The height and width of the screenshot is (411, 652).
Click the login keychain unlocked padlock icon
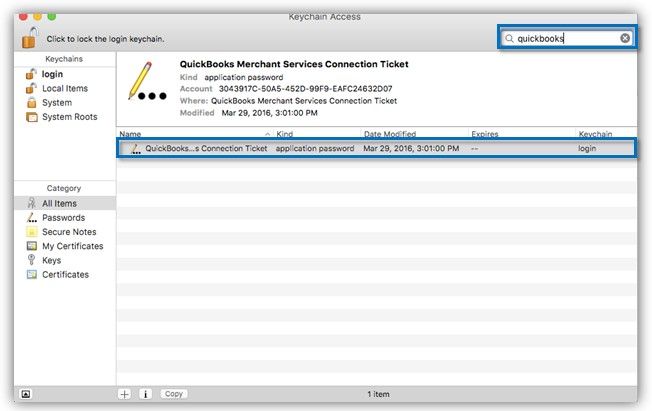coord(31,74)
